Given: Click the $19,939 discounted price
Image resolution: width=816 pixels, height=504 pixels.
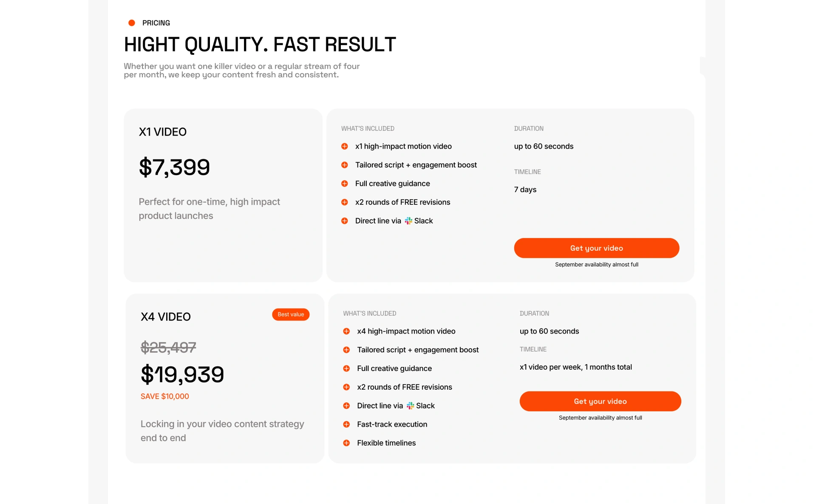Looking at the screenshot, I should click(x=182, y=374).
